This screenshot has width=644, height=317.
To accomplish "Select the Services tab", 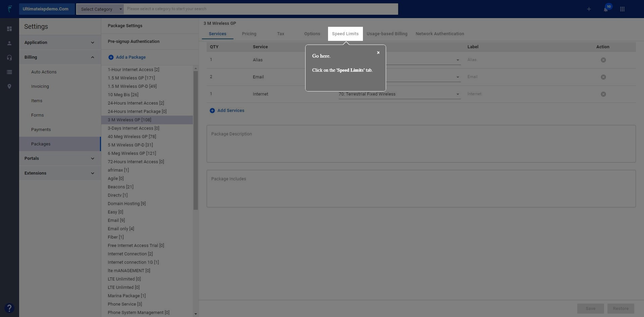I will click(x=217, y=34).
